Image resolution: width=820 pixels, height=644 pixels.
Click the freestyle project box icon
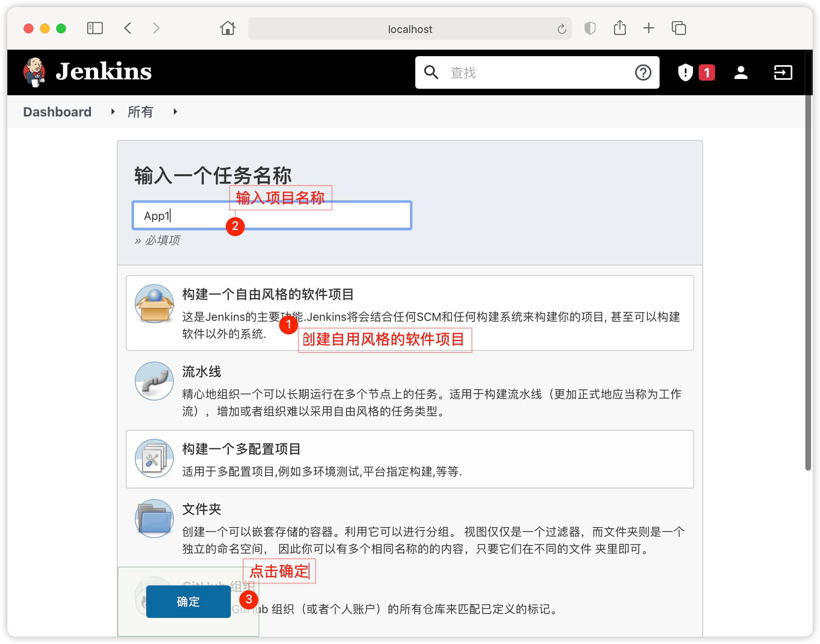(x=154, y=304)
